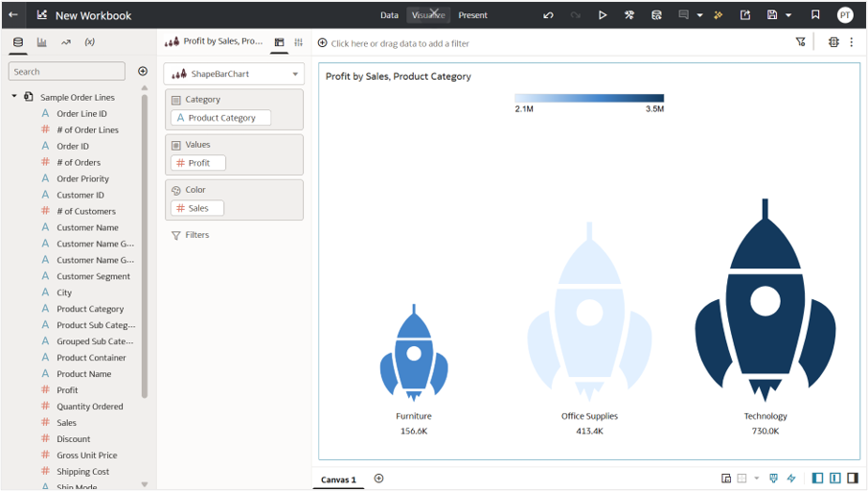Open the Save dropdown arrow
Viewport: 868px width, 491px height.
click(x=788, y=15)
